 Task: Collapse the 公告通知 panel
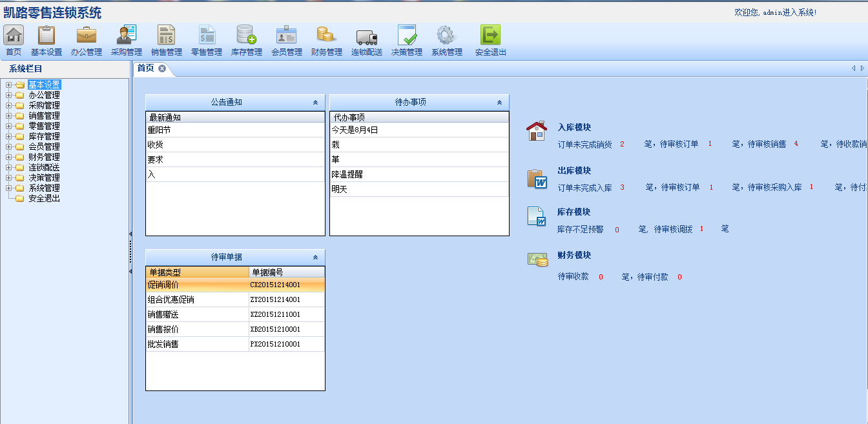pyautogui.click(x=315, y=102)
